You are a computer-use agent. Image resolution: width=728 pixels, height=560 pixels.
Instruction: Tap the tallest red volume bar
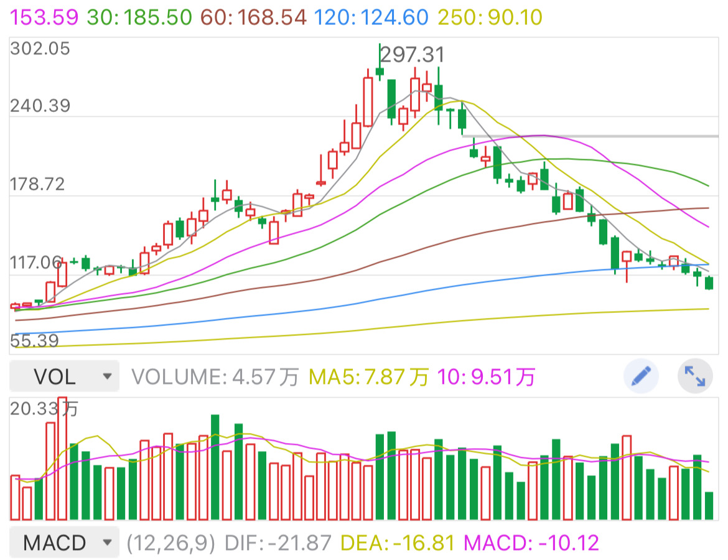click(x=62, y=459)
